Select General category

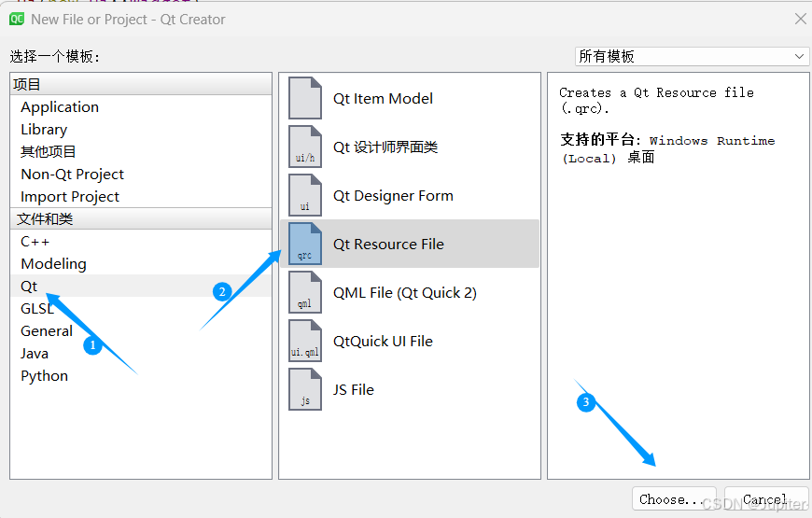[141, 331]
